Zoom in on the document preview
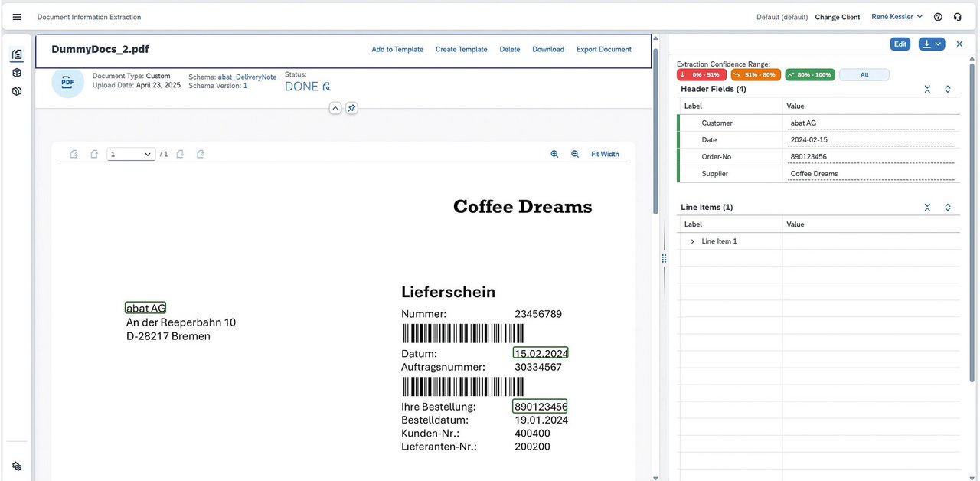 tap(555, 154)
